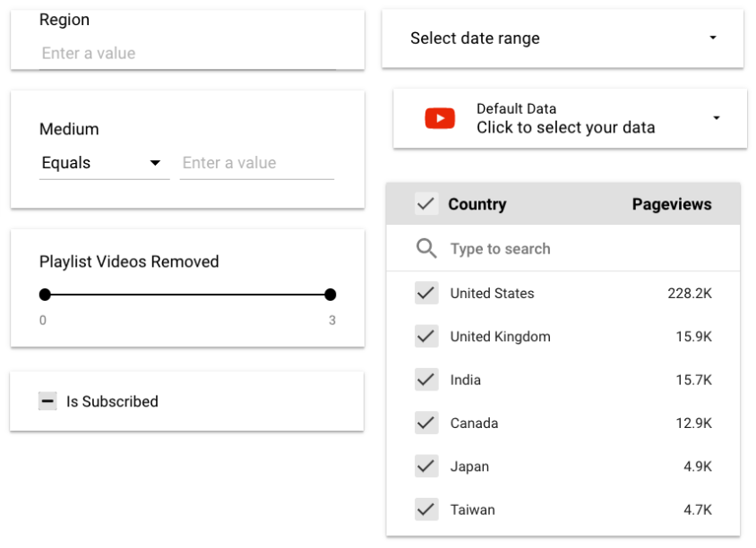Click the Type to search field
The width and height of the screenshot is (756, 548).
pos(563,248)
